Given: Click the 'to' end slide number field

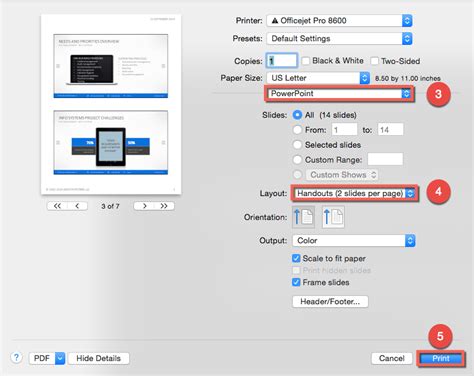Looking at the screenshot, I should [390, 130].
